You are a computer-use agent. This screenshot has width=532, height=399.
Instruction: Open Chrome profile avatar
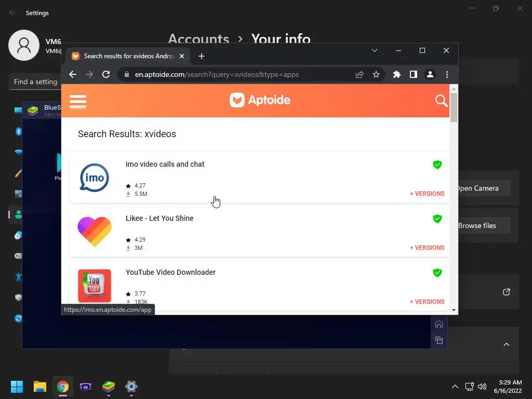coord(430,75)
